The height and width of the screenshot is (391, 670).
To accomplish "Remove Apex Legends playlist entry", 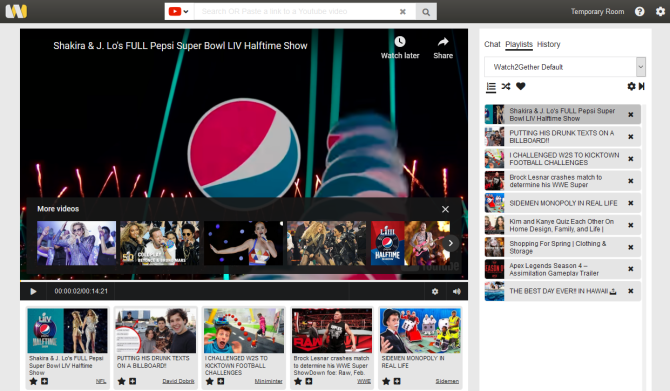I will tap(631, 269).
